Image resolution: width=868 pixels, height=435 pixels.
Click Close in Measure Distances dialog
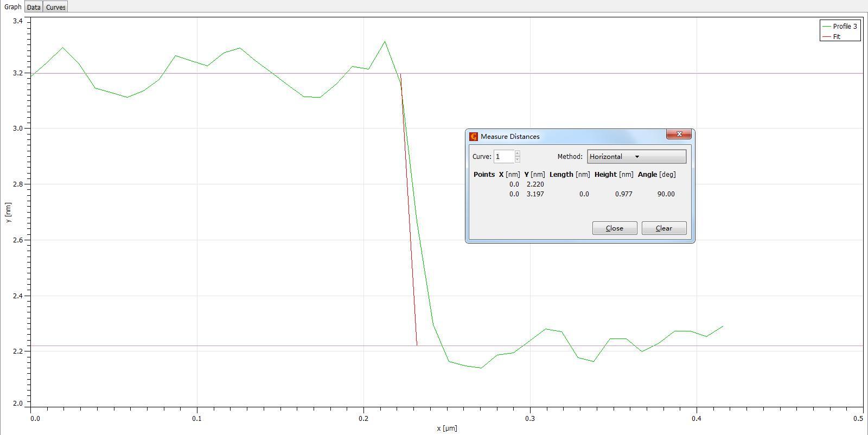(x=615, y=228)
